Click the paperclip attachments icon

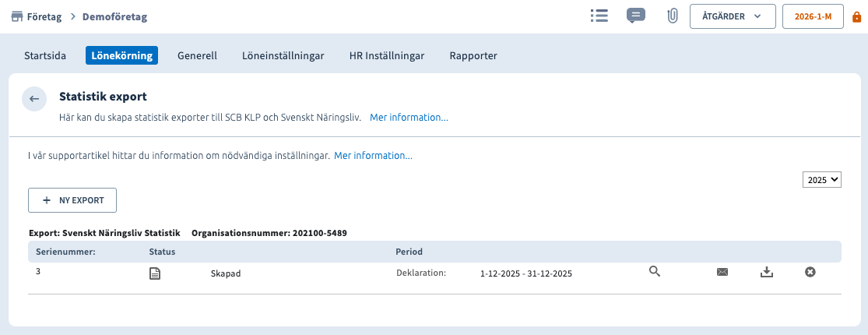coord(673,16)
